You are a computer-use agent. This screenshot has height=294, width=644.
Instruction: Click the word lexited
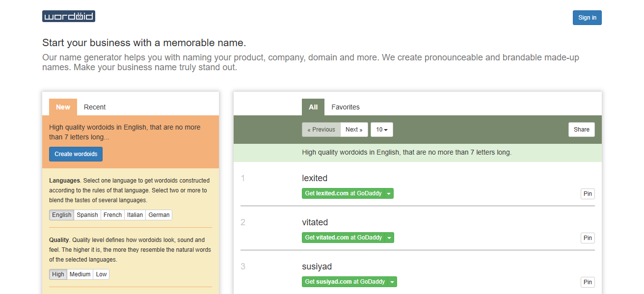tap(315, 178)
